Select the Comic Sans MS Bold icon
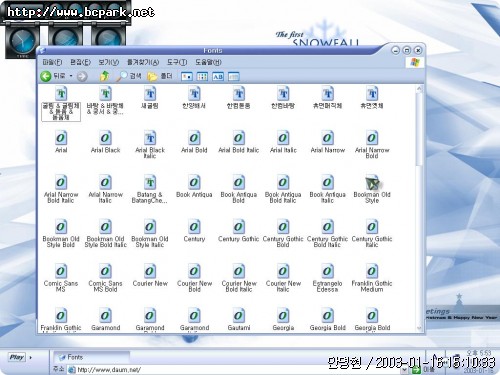500x375 pixels. (x=105, y=271)
